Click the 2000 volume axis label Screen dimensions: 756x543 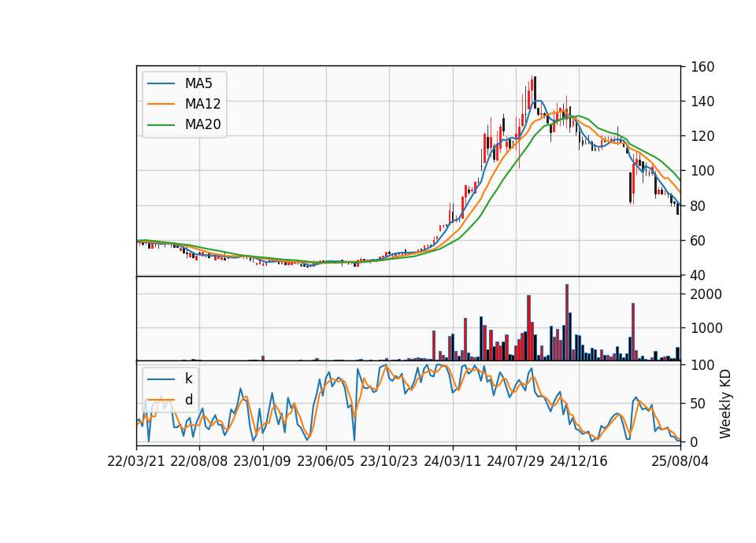[x=706, y=294]
